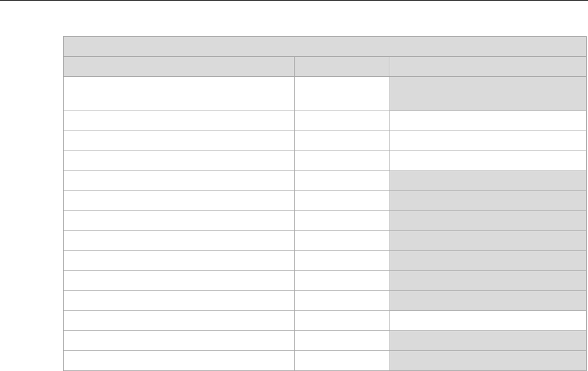This screenshot has width=588, height=371.
Task: Click the middle-column cell directly below the tall row
Action: (x=342, y=121)
